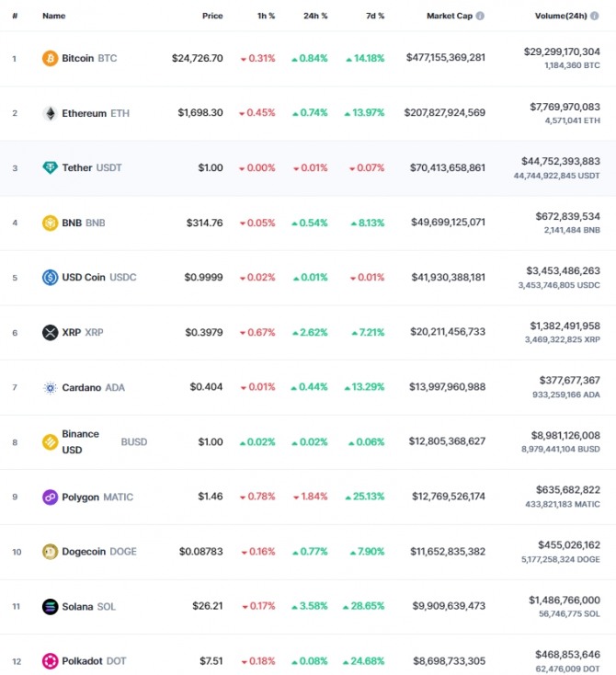The height and width of the screenshot is (675, 616).
Task: Click the Polygon purple logo icon
Action: coord(50,497)
